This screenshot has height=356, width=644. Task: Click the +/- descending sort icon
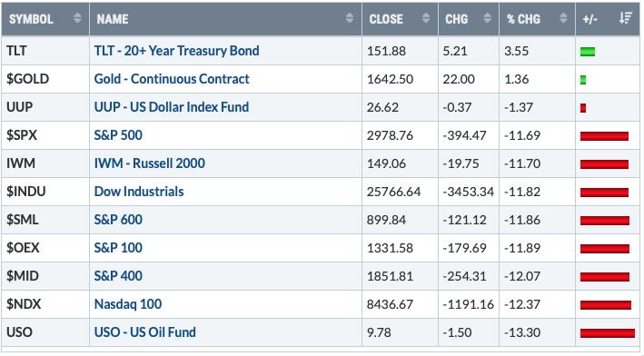(x=626, y=18)
